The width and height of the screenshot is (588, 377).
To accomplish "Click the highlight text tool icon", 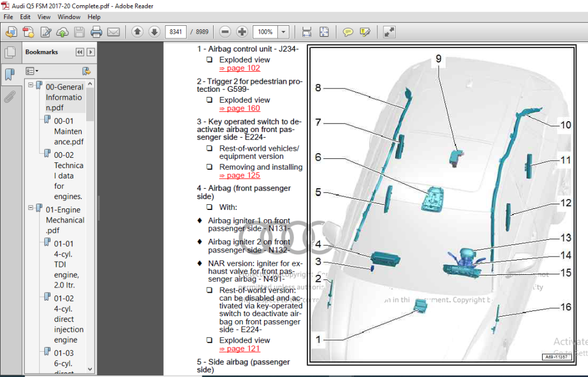I will click(x=365, y=32).
